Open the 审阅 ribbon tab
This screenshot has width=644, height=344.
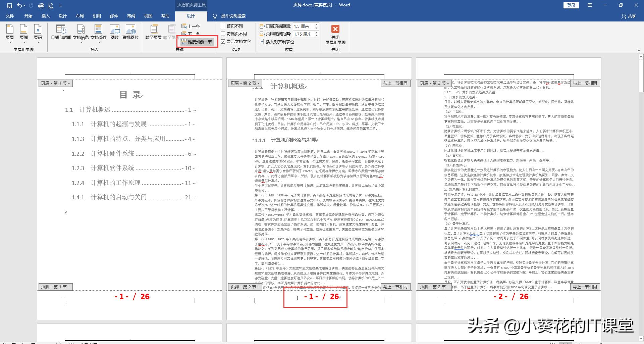pos(132,16)
